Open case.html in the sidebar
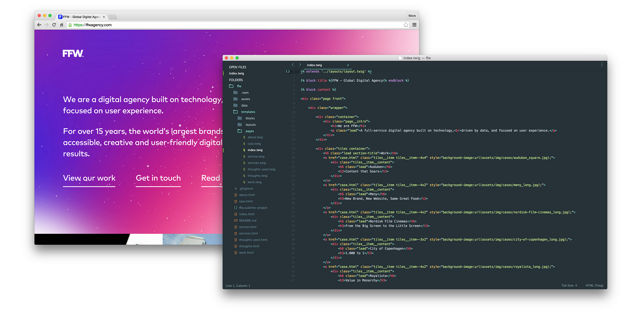The image size is (644, 313). [246, 202]
